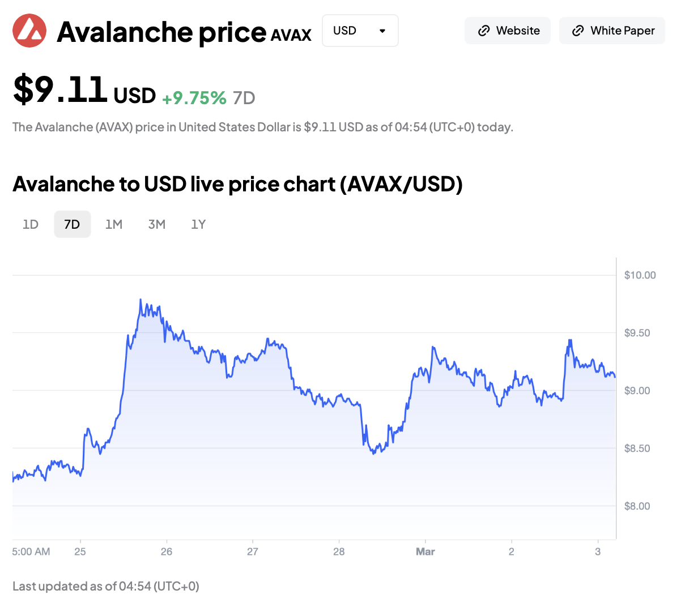Show the 1Y price chart
This screenshot has width=681, height=616.
pyautogui.click(x=198, y=224)
